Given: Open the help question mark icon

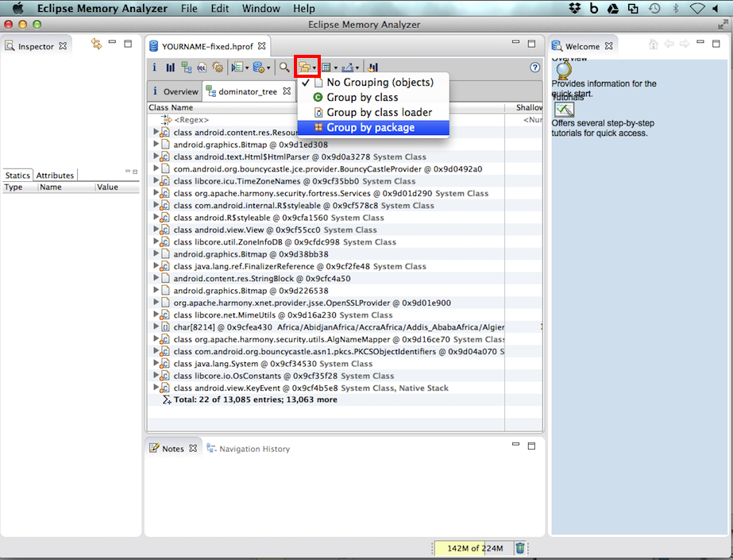Looking at the screenshot, I should (535, 68).
